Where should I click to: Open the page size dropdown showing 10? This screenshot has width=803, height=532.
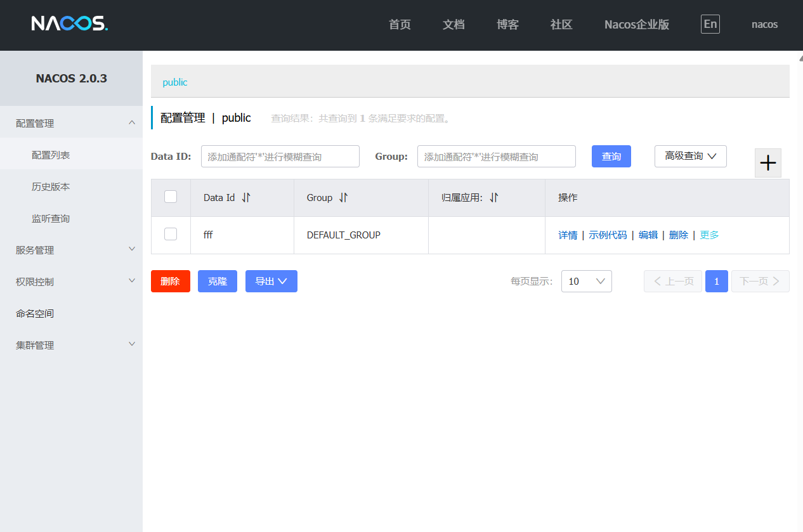tap(587, 281)
